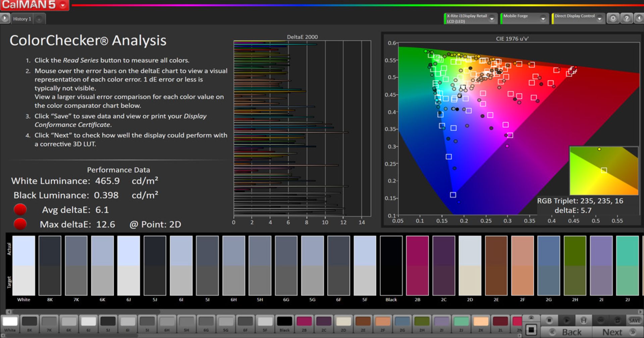This screenshot has width=644, height=338.
Task: Click the continuous read infinity icon
Action: (600, 320)
